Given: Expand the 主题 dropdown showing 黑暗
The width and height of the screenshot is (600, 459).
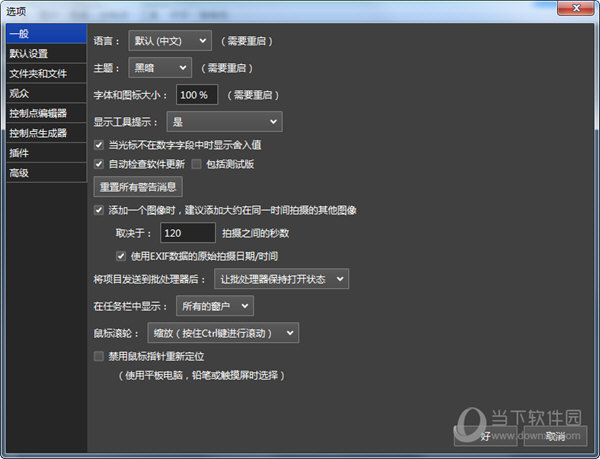Looking at the screenshot, I should click(160, 68).
